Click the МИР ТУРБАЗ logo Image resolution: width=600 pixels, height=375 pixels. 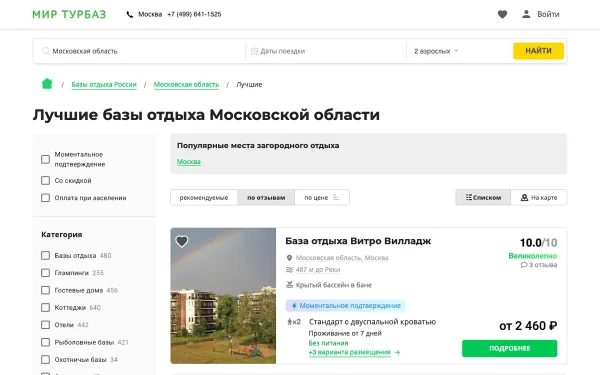(69, 15)
